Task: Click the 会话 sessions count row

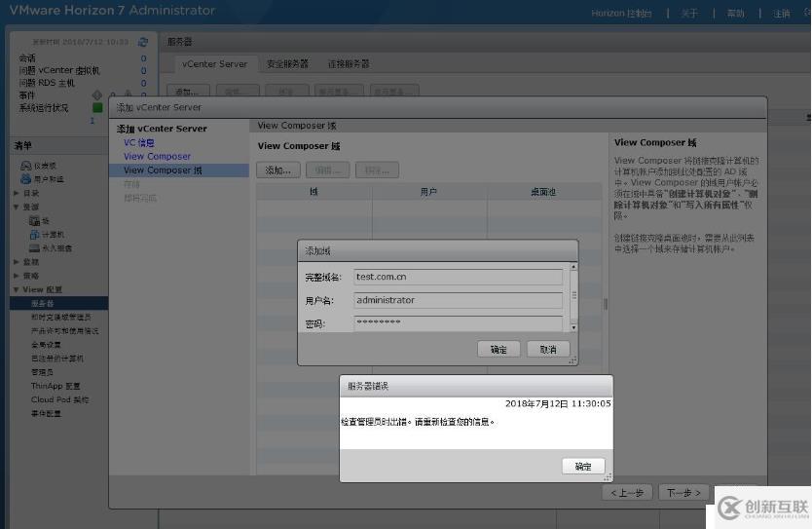Action: [x=83, y=58]
